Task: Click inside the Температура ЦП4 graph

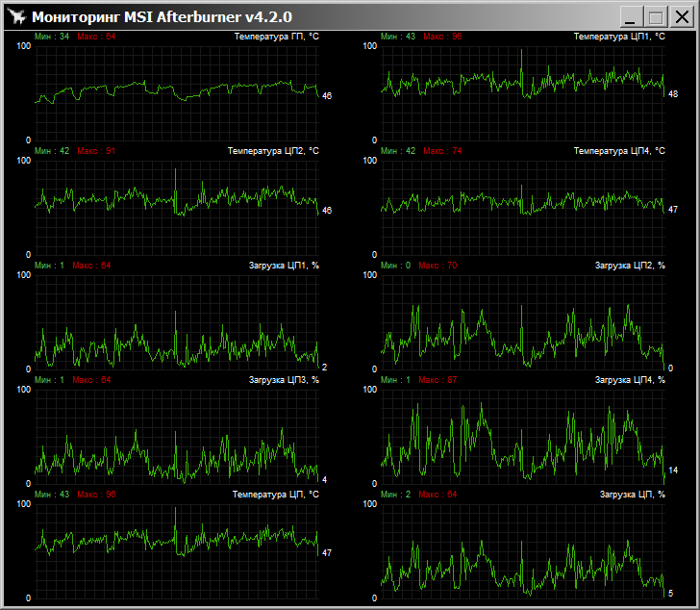Action: (523, 207)
